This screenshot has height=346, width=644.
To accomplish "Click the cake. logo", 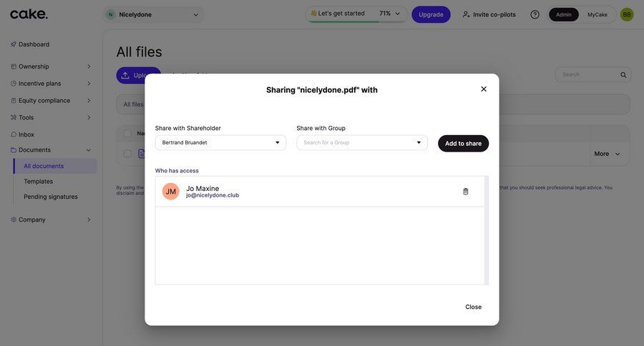I will (29, 14).
